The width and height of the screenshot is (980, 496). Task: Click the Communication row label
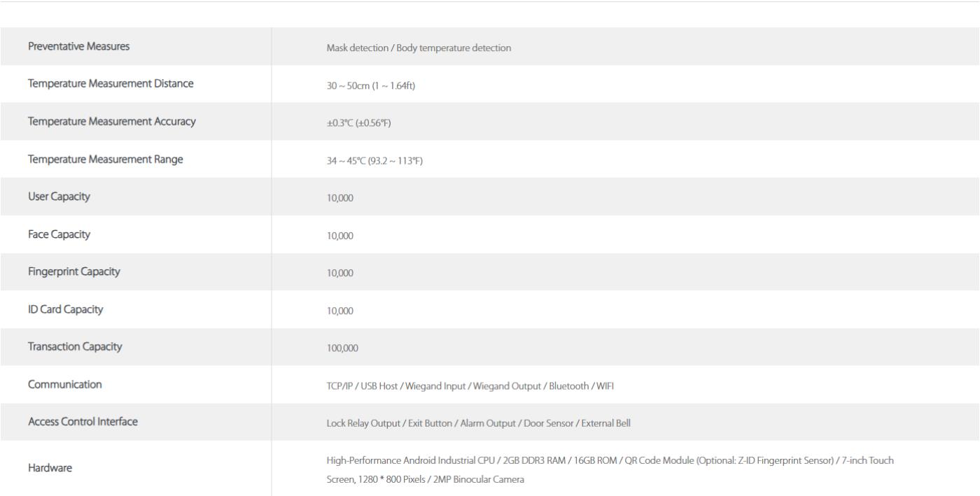tap(64, 385)
